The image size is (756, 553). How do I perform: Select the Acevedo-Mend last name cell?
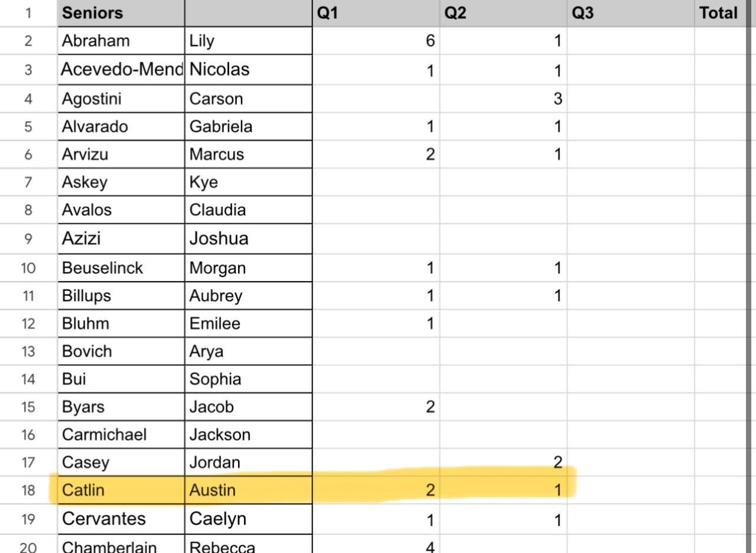pyautogui.click(x=120, y=70)
